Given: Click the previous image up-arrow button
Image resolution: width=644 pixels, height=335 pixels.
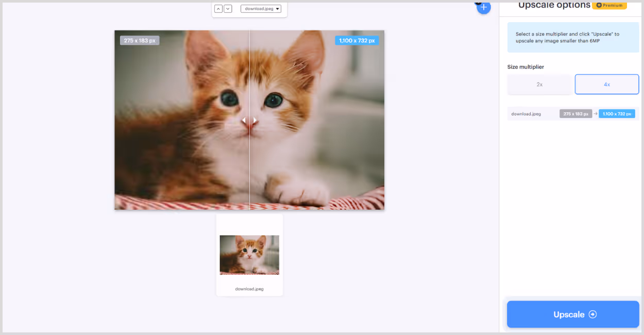Looking at the screenshot, I should [x=218, y=9].
